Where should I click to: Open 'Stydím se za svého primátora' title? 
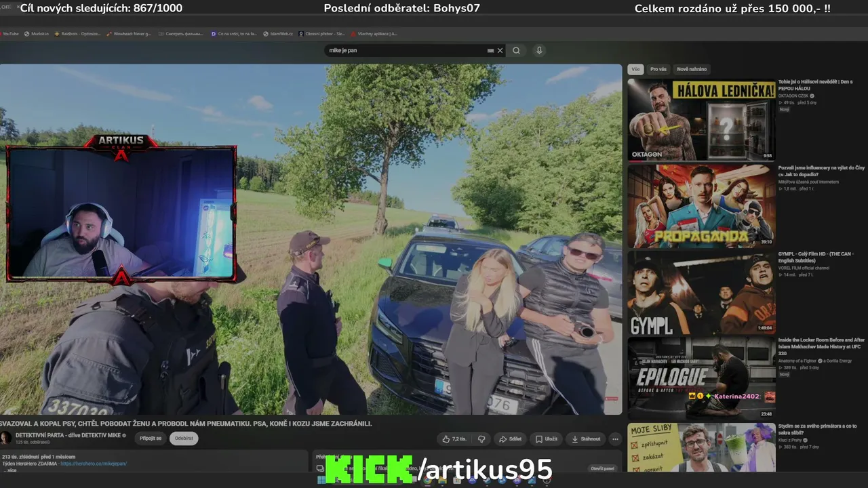[817, 429]
